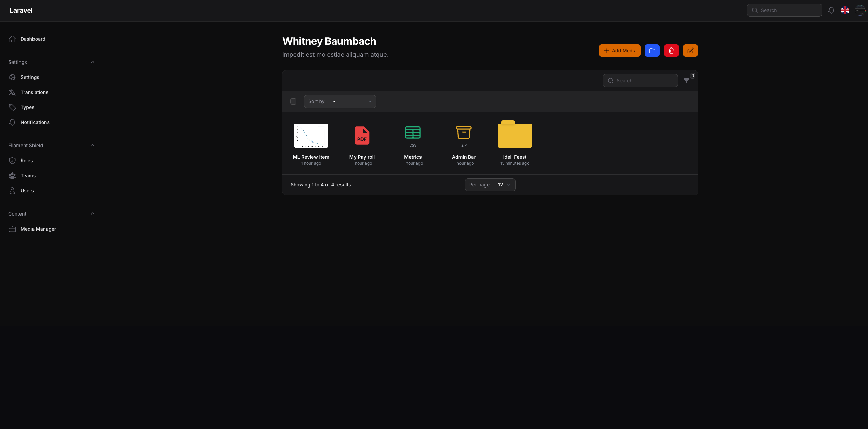
Task: Click the blue folder action button
Action: pos(652,51)
